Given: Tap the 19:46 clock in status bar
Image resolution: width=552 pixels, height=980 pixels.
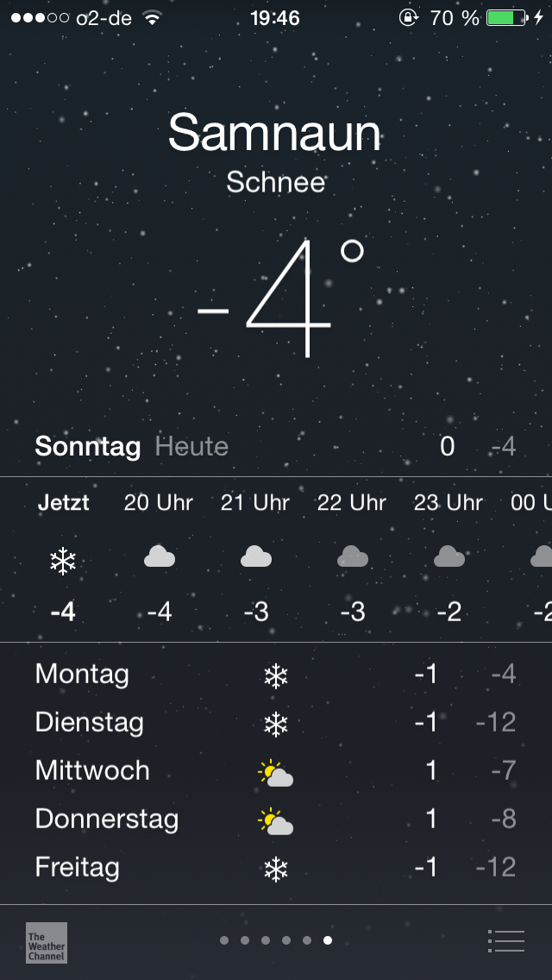Looking at the screenshot, I should 275,18.
